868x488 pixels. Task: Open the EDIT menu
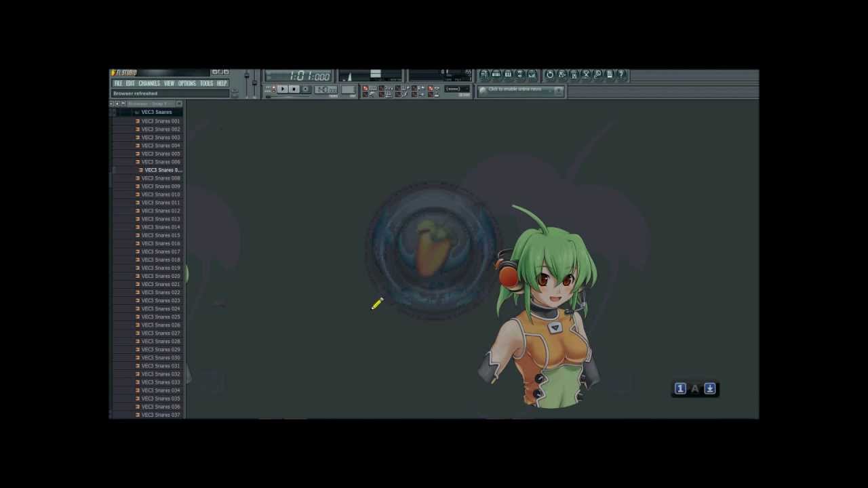tap(130, 83)
